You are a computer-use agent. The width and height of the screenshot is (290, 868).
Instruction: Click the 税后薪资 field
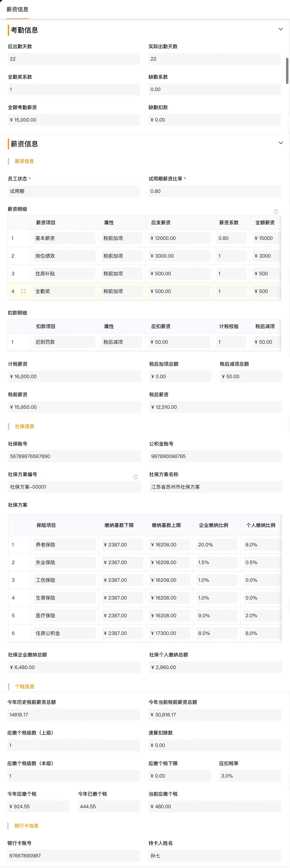pos(216,407)
